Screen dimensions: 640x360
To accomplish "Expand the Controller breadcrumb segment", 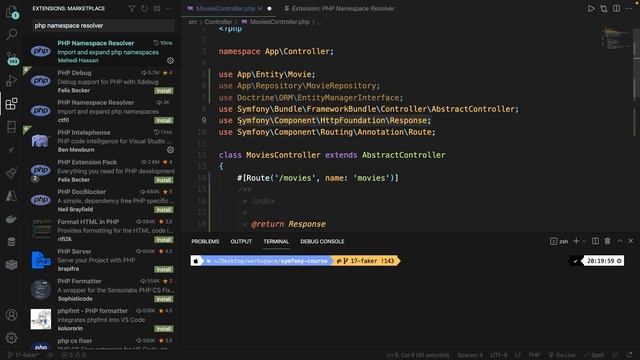I will (218, 22).
